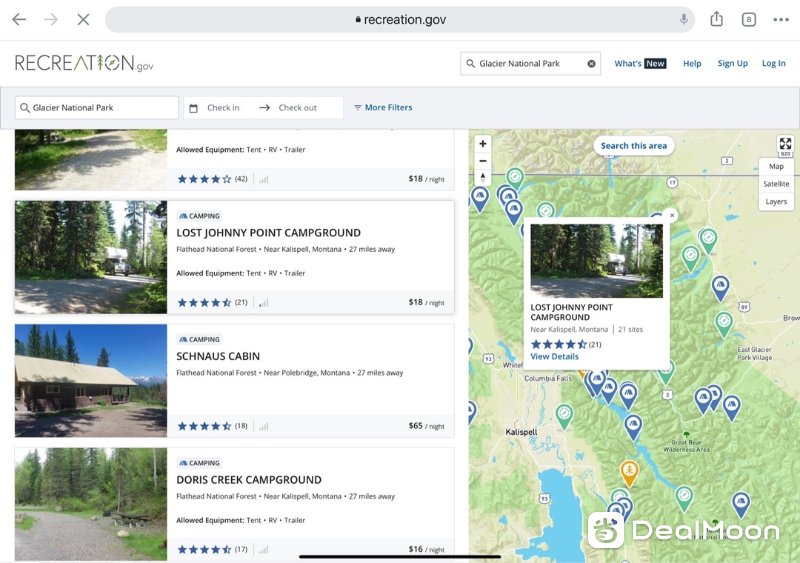
Task: Toggle fullscreen map icon
Action: [785, 143]
